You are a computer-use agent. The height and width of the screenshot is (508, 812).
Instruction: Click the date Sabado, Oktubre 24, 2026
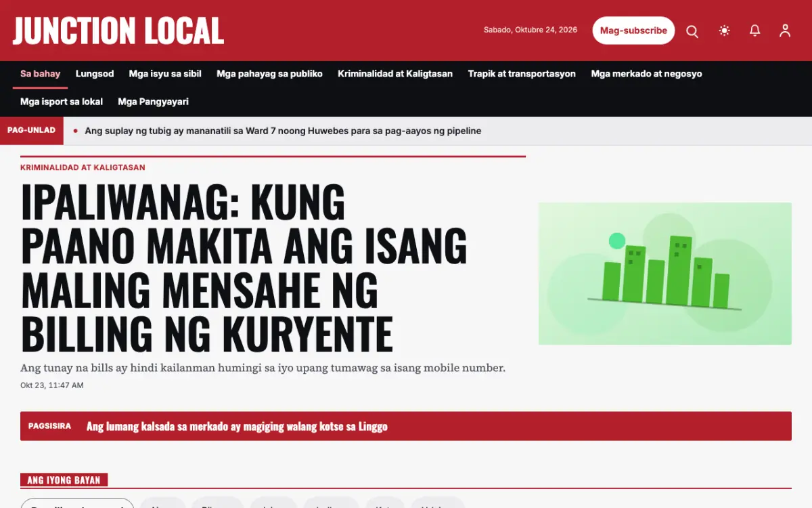tap(531, 30)
